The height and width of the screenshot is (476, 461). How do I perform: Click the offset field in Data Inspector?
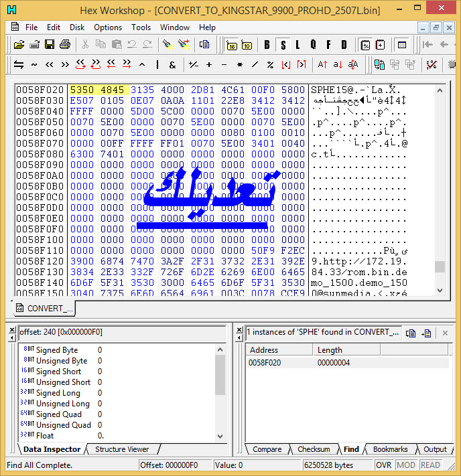123,332
